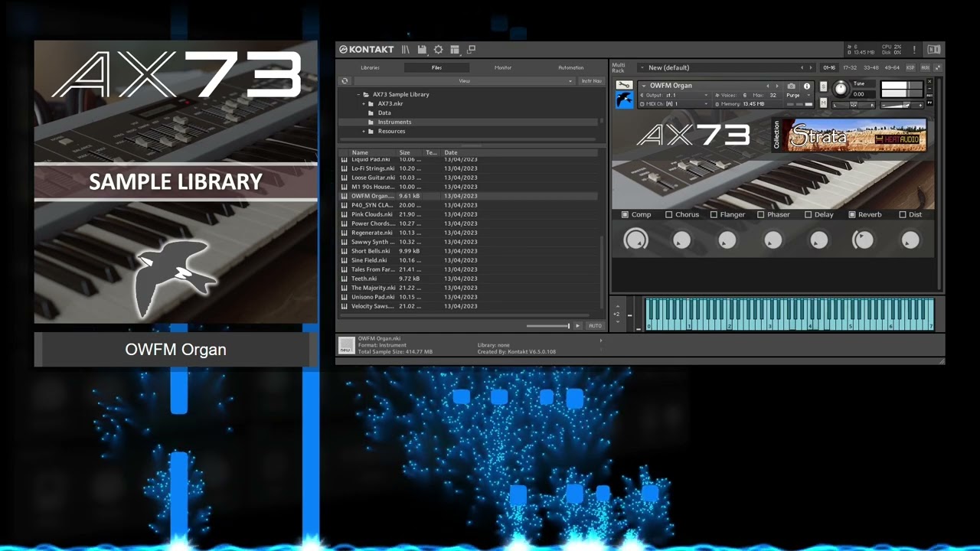Go to the next instrument preset arrow
Image resolution: width=980 pixels, height=551 pixels.
coord(777,86)
